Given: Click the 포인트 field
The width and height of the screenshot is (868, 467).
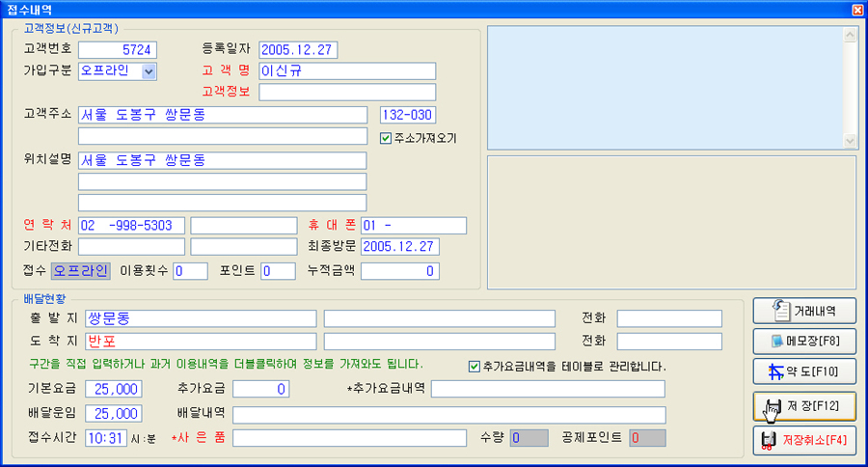Looking at the screenshot, I should [x=278, y=271].
